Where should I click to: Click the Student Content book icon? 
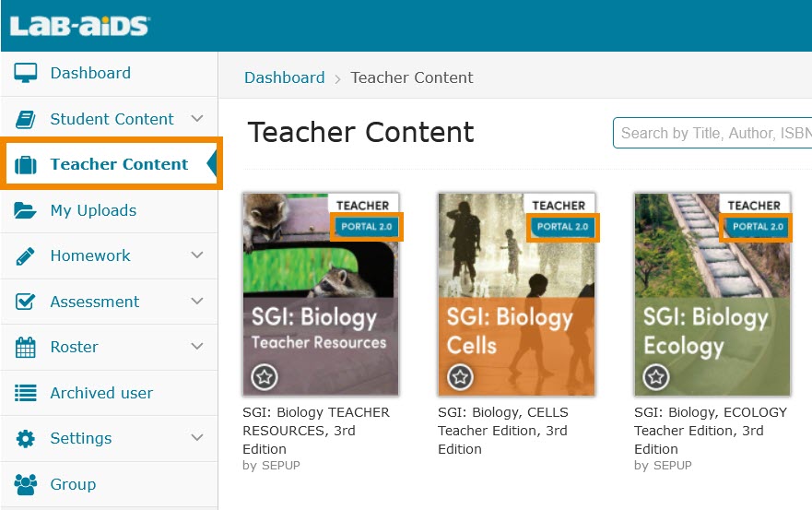point(26,119)
